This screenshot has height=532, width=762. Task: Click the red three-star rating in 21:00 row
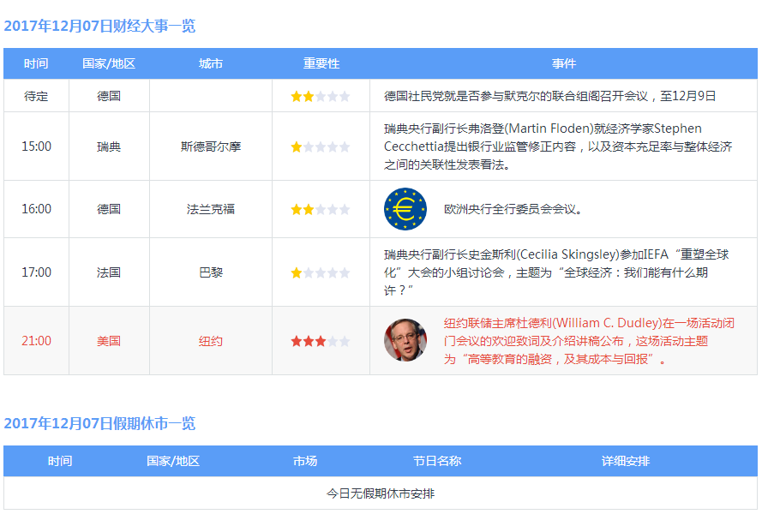coord(321,341)
